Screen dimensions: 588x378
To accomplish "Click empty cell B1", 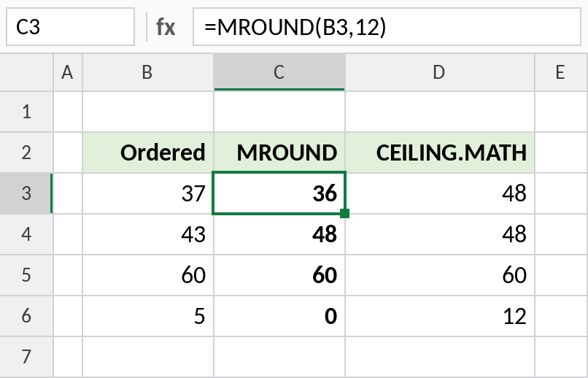I will 148,112.
